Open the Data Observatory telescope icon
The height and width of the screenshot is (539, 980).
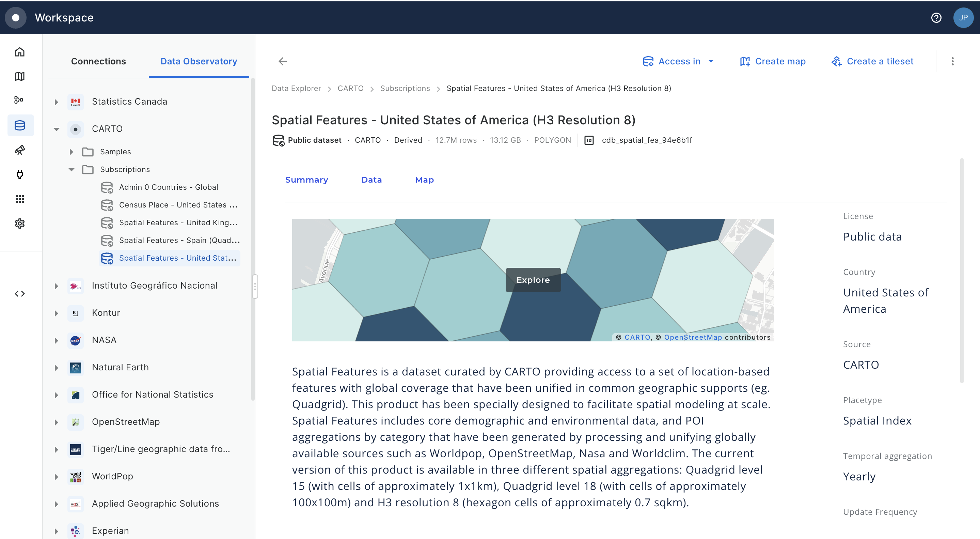tap(20, 150)
